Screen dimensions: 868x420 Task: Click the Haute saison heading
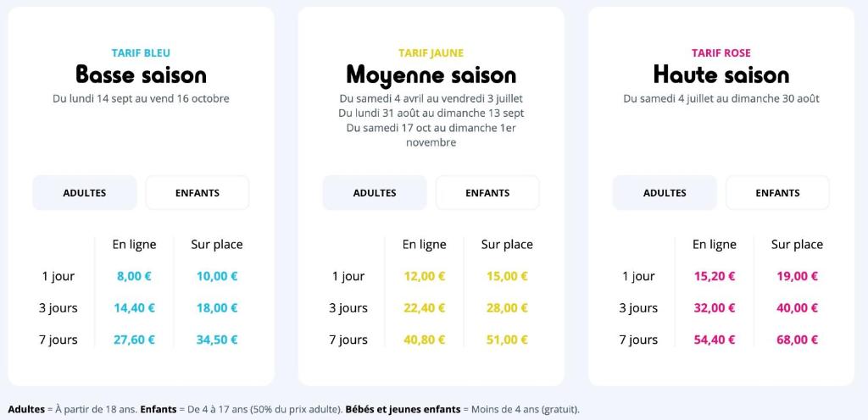point(721,75)
